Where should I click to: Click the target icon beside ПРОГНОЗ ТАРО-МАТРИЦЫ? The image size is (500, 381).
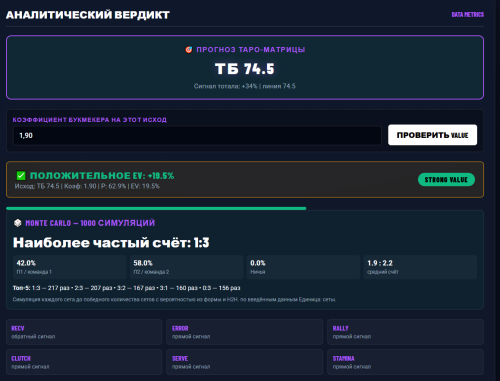click(x=189, y=50)
